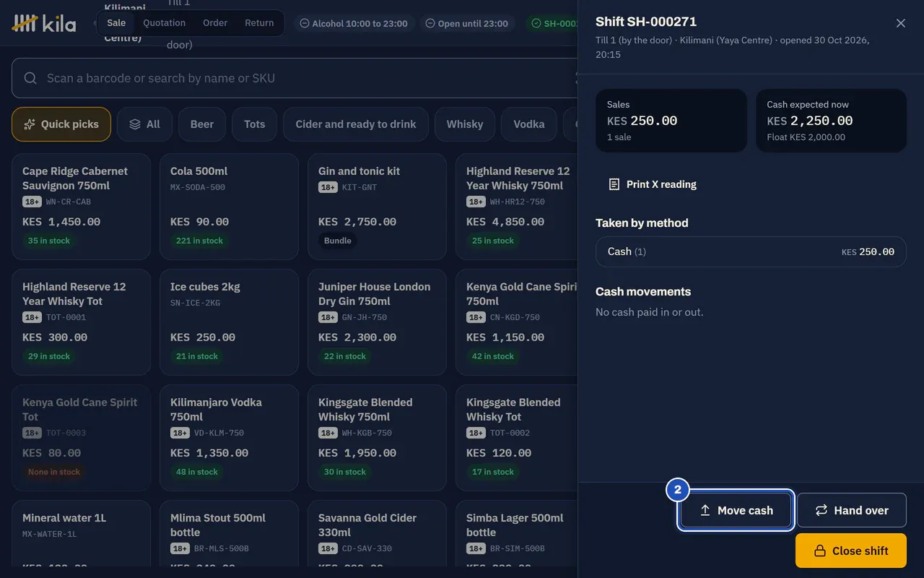Open the Move cash dialog
Image resolution: width=924 pixels, height=578 pixels.
point(736,510)
